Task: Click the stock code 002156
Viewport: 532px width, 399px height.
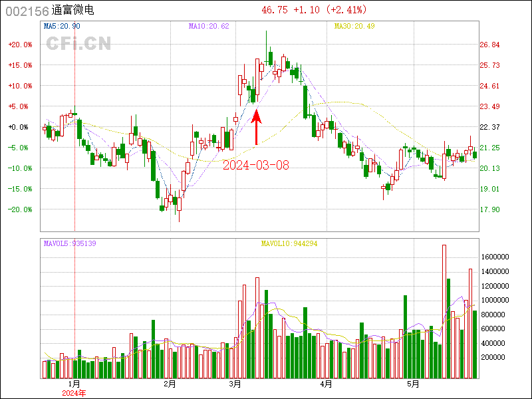Action: coord(25,11)
